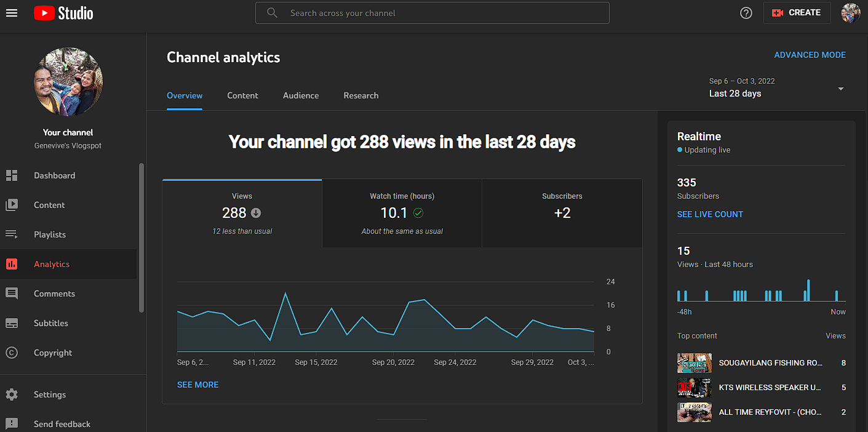Open KTS WIRELESS SPEAKER U... video thumbnail

[695, 388]
